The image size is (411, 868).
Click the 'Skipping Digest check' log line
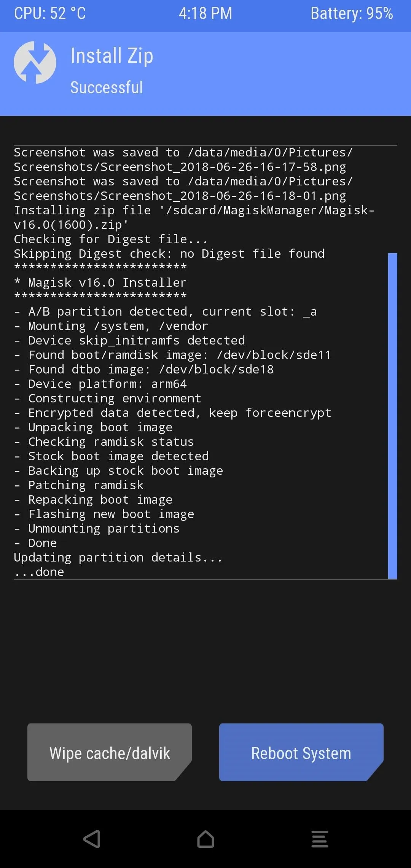(x=169, y=254)
